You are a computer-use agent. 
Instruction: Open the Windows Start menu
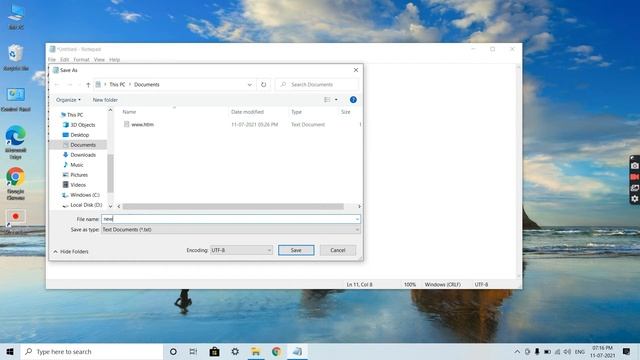coord(10,351)
